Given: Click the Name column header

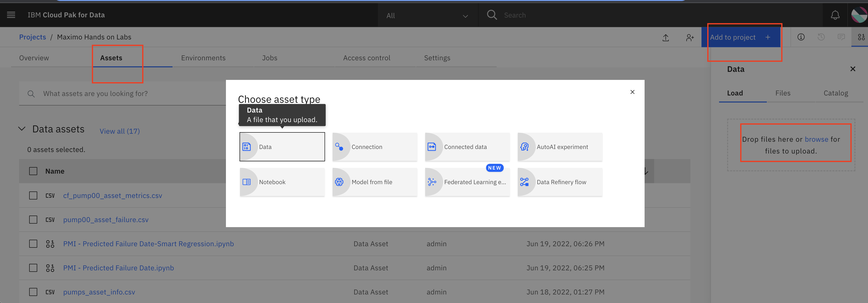Looking at the screenshot, I should coord(55,171).
